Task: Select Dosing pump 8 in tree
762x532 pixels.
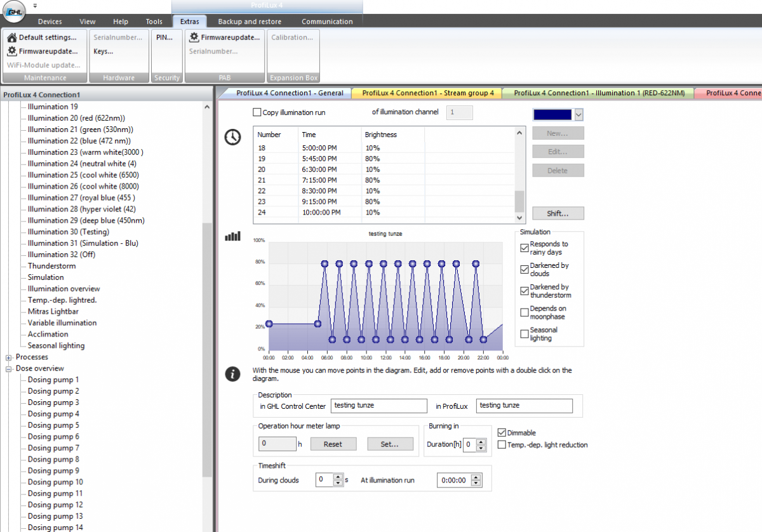Action: tap(53, 460)
